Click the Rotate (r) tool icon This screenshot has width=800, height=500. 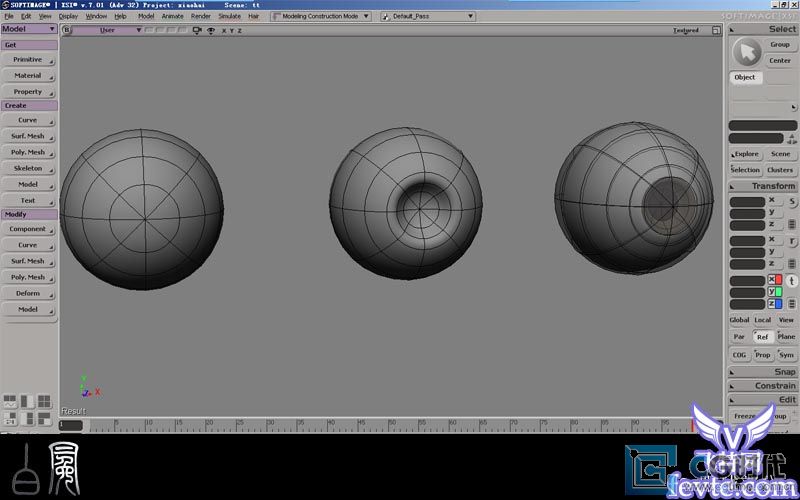[792, 241]
